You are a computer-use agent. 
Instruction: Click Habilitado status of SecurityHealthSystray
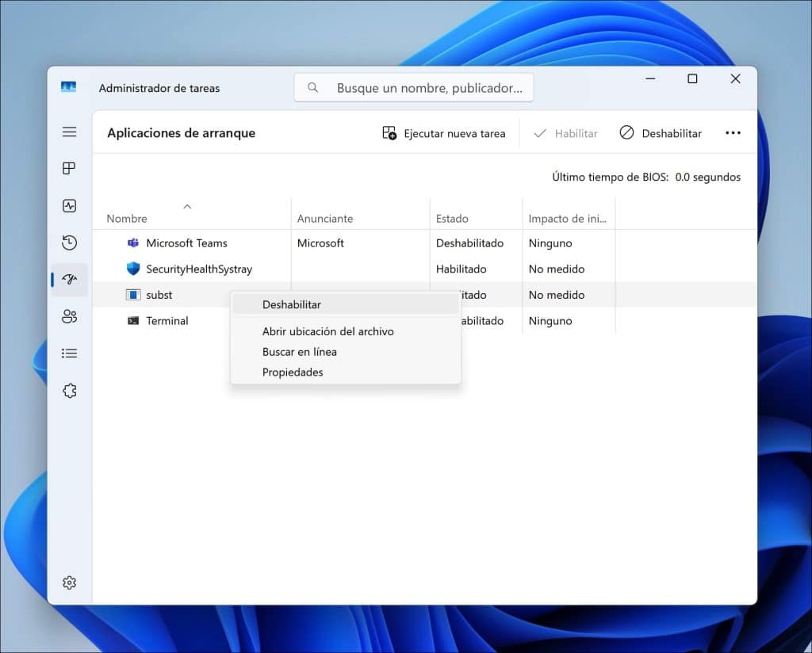(x=462, y=269)
